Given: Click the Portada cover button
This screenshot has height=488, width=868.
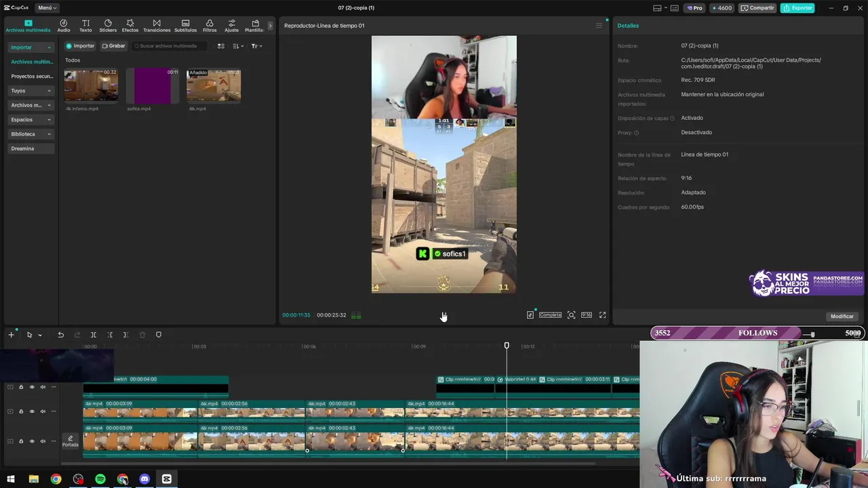Looking at the screenshot, I should 71,441.
